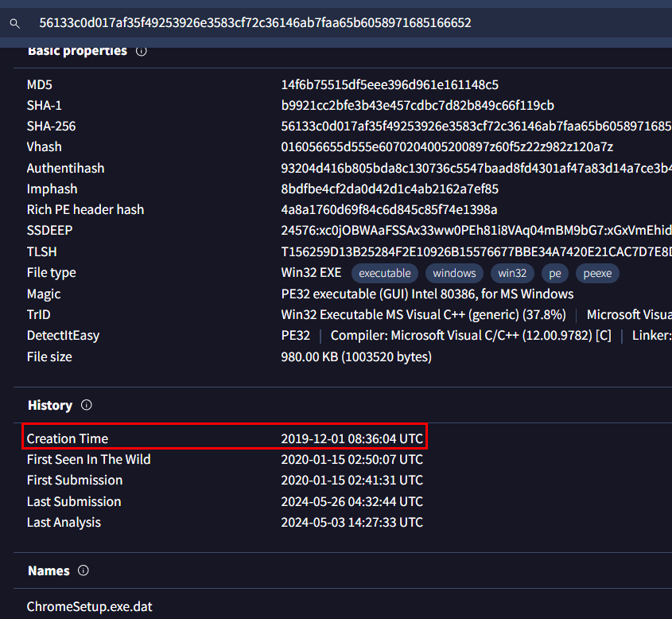Click the MD5 label
Viewport: 672px width, 619px height.
[x=40, y=85]
